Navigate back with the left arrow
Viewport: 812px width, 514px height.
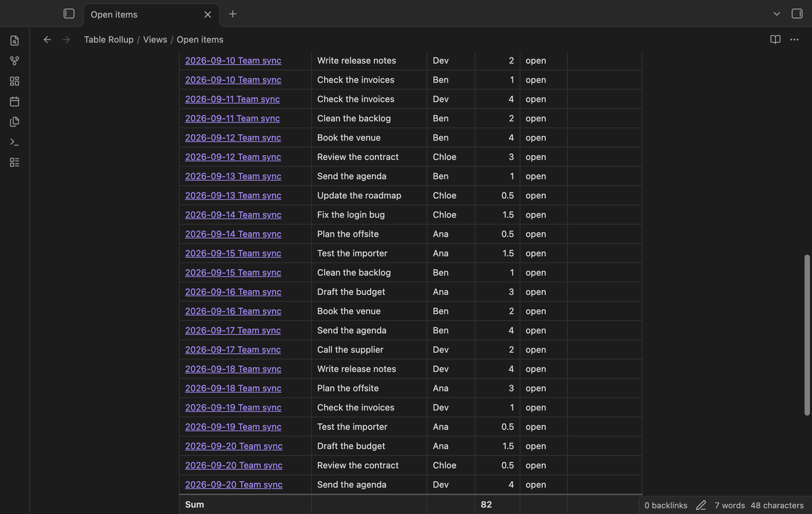47,39
